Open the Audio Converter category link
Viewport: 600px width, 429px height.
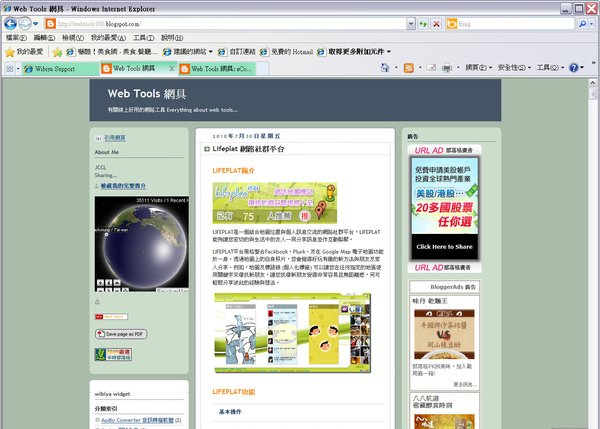tap(137, 420)
